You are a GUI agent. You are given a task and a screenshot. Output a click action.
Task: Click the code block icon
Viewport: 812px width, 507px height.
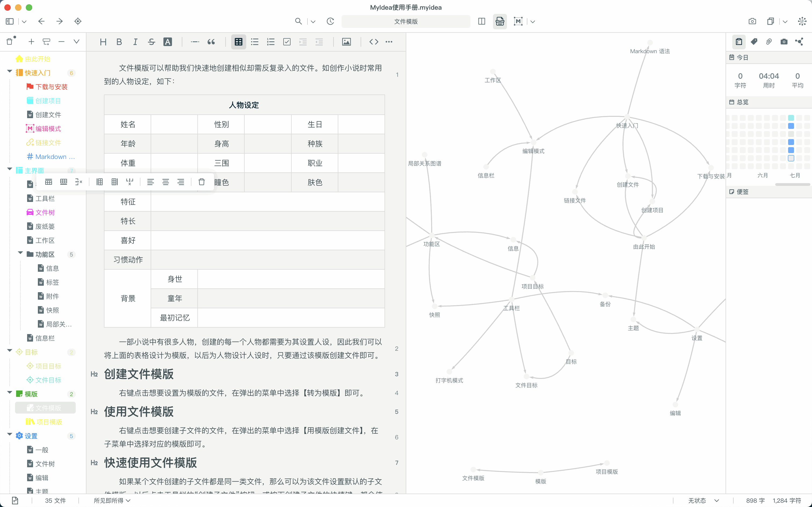coord(374,42)
